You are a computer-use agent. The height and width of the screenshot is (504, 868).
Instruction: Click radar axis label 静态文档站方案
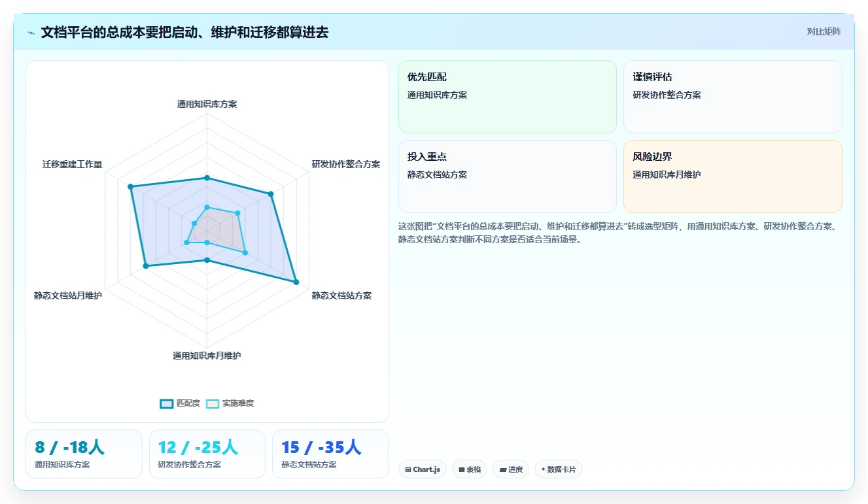point(341,295)
